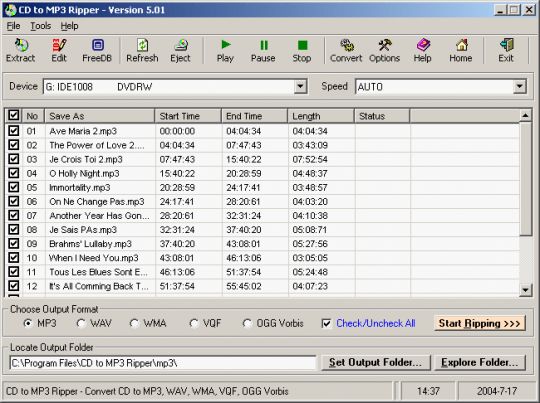Expand the Speed dropdown
Screen dimensions: 540x403
(519, 86)
